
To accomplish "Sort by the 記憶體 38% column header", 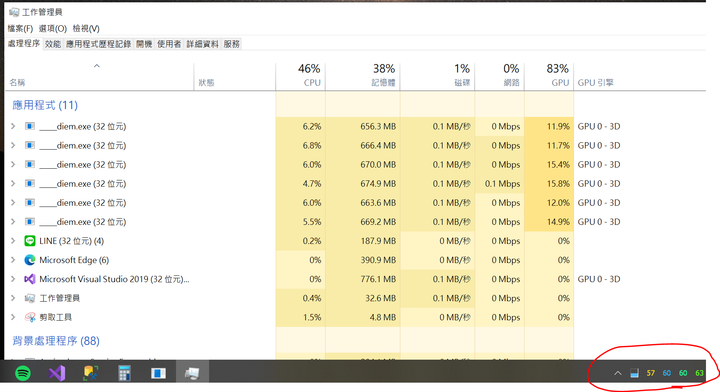I will pyautogui.click(x=363, y=76).
